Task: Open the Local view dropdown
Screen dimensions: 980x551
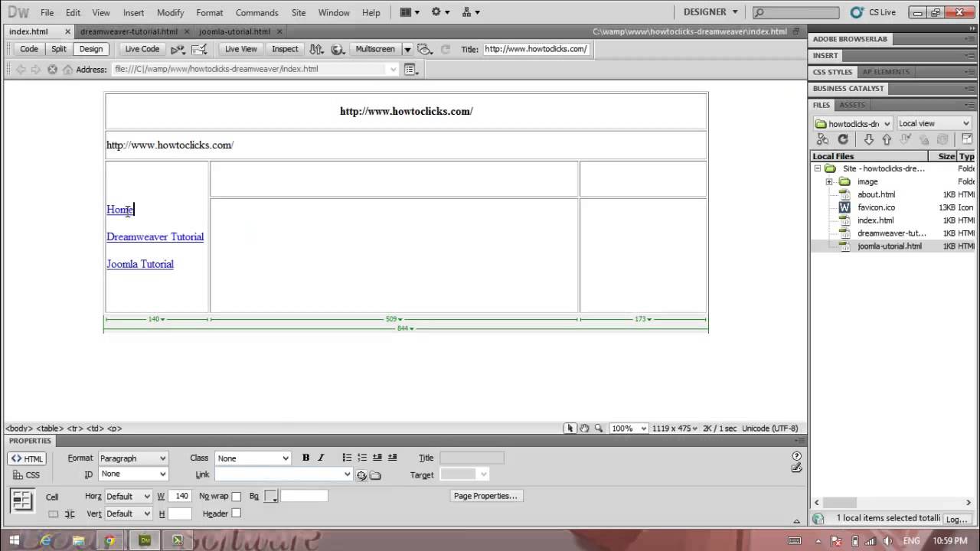Action: click(933, 123)
